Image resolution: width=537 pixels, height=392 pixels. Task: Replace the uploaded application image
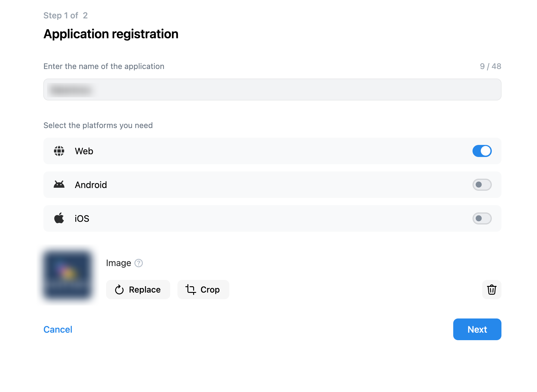tap(138, 290)
